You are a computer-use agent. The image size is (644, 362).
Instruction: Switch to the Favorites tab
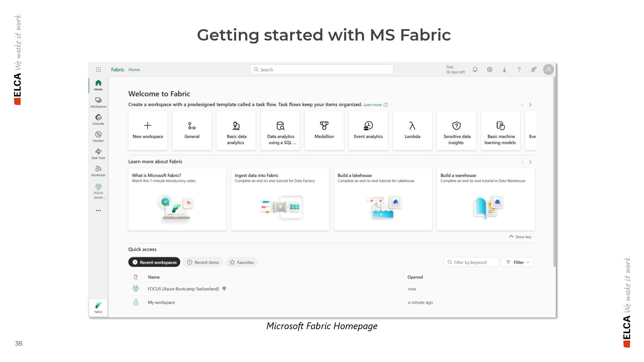241,262
